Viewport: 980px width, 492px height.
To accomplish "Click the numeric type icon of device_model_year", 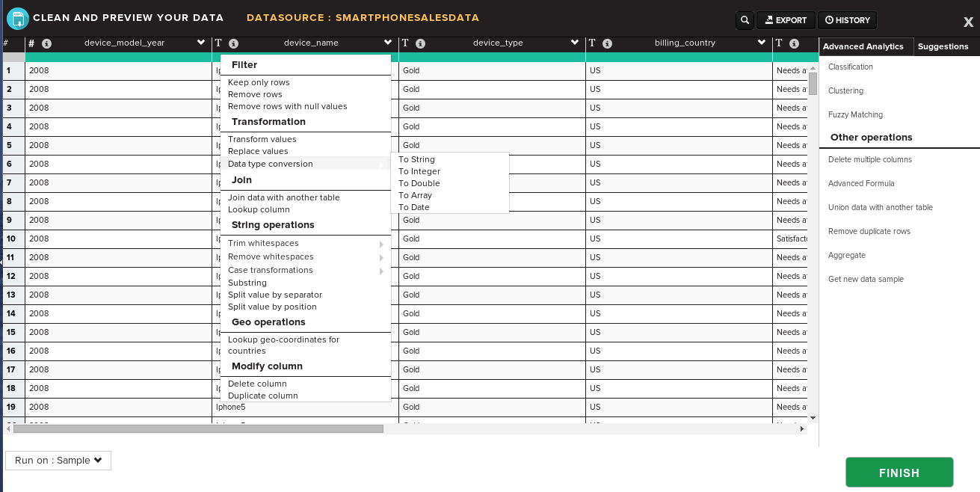I will (31, 43).
